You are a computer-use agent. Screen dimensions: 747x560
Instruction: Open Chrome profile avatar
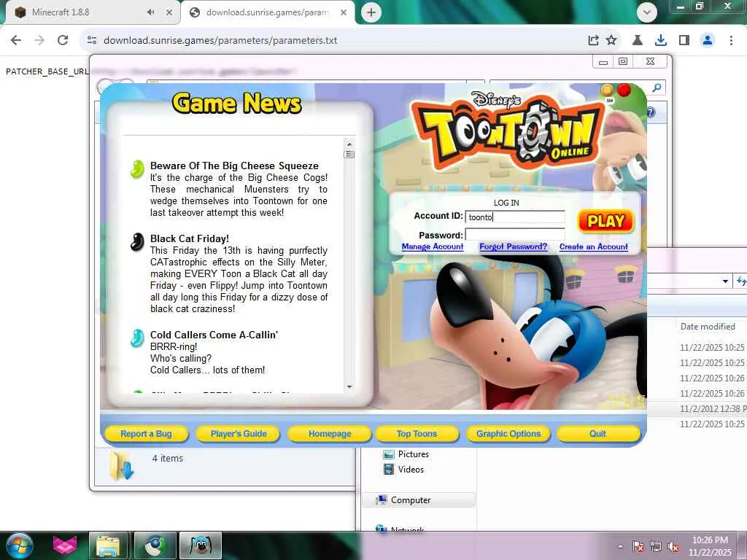point(708,40)
